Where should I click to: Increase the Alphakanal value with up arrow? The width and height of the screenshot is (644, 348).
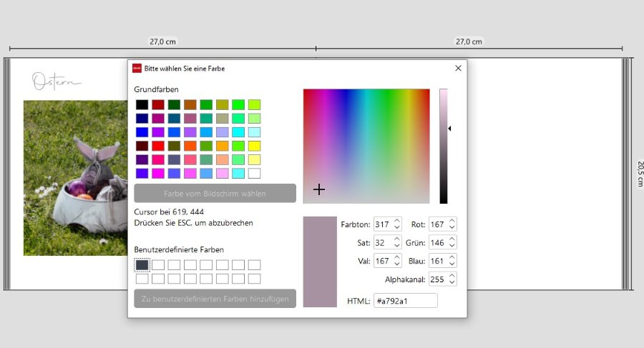pos(452,276)
